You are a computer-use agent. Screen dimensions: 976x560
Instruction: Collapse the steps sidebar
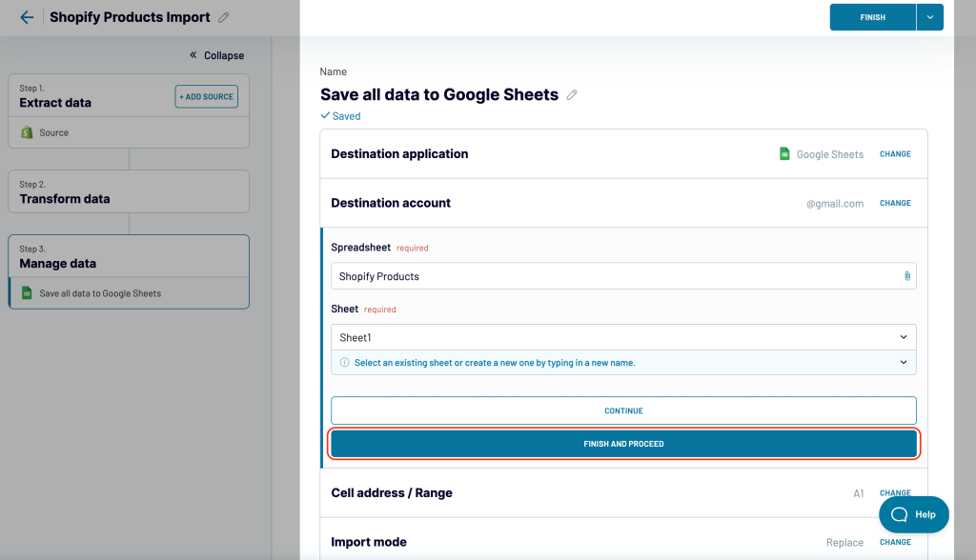click(x=216, y=55)
